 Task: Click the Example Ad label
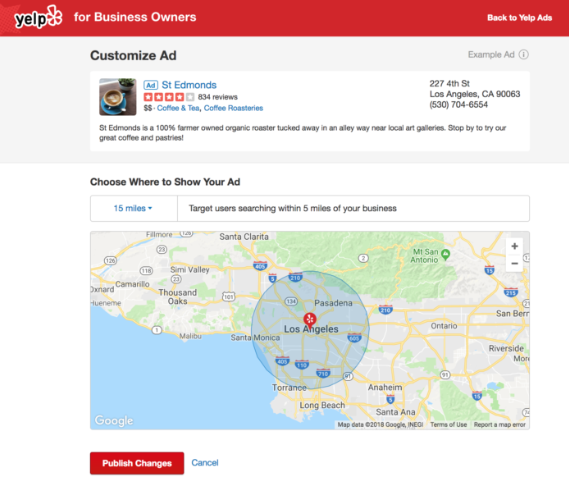click(x=491, y=54)
